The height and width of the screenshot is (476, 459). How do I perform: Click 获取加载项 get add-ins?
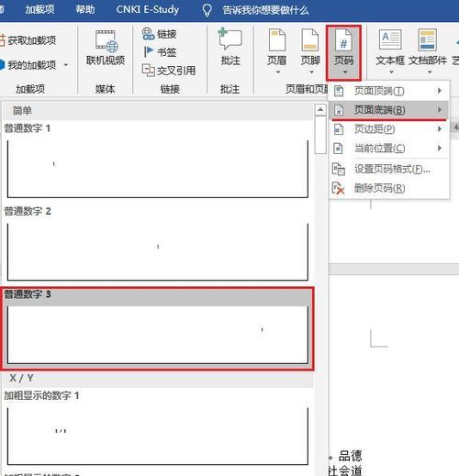point(28,40)
